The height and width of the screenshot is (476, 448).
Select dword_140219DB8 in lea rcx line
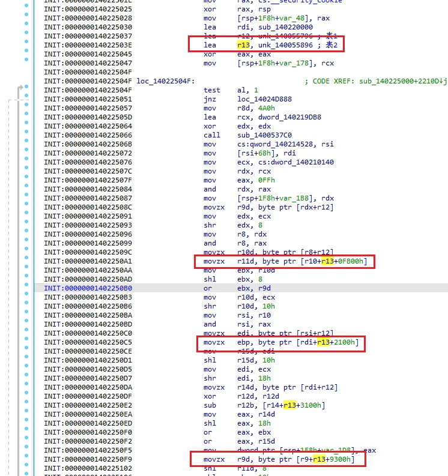pyautogui.click(x=289, y=117)
